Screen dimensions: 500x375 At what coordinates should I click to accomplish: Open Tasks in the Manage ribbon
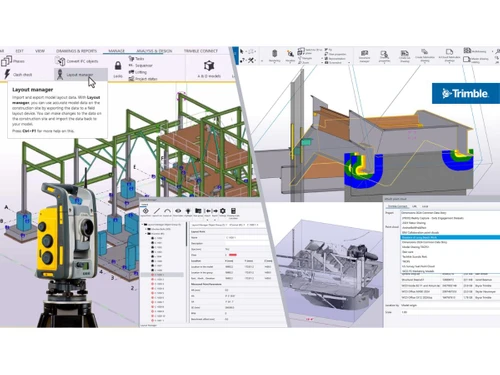click(x=137, y=59)
